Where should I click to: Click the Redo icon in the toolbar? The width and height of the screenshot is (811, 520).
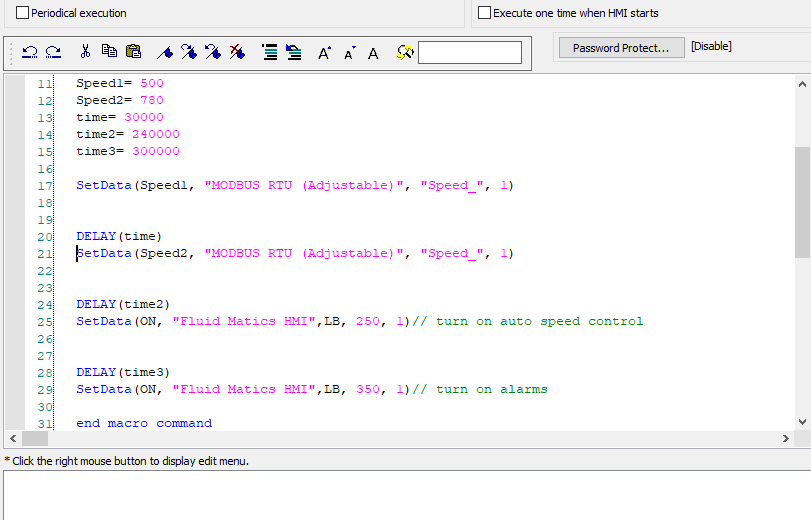[53, 53]
